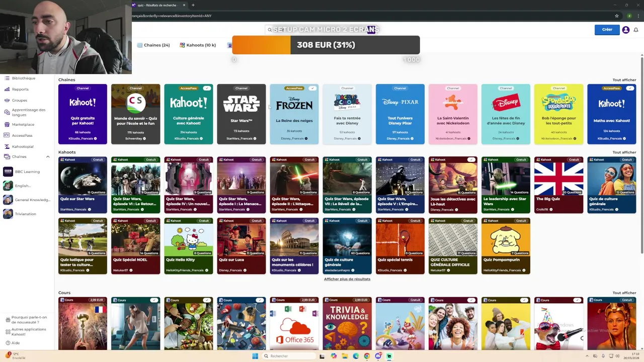644x362 pixels.
Task: Open Bibliothèque in the sidebar
Action: 24,78
